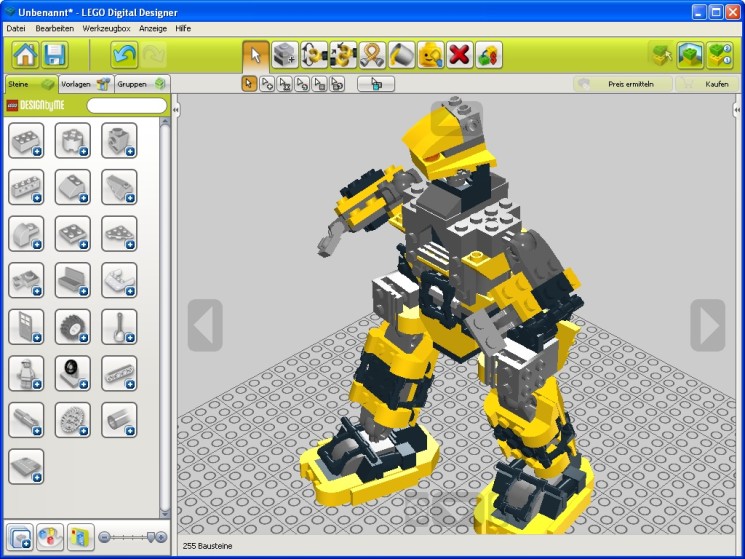Viewport: 745px width, 559px height.
Task: Open the gear wheels brick category
Action: tap(73, 420)
